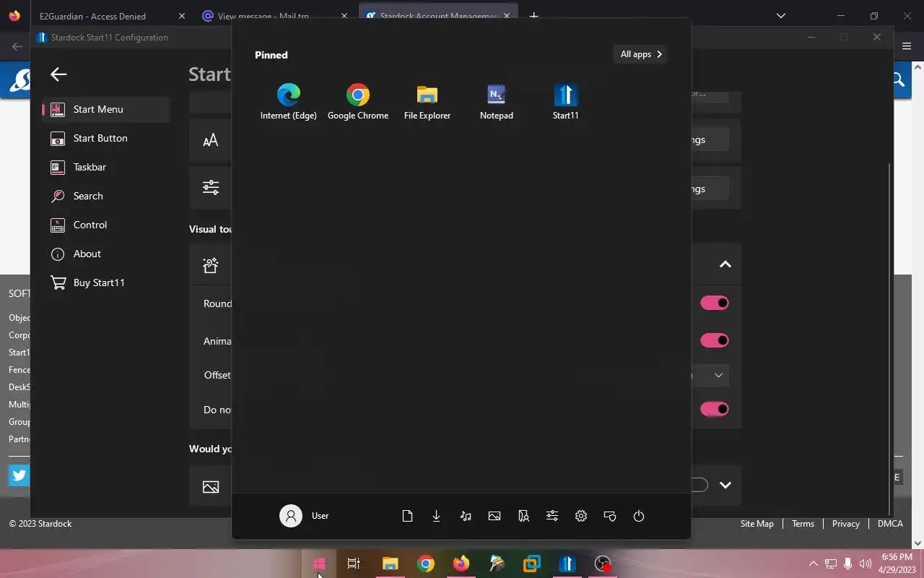Click the Start11 Configuration window scrollbar

[x=889, y=339]
